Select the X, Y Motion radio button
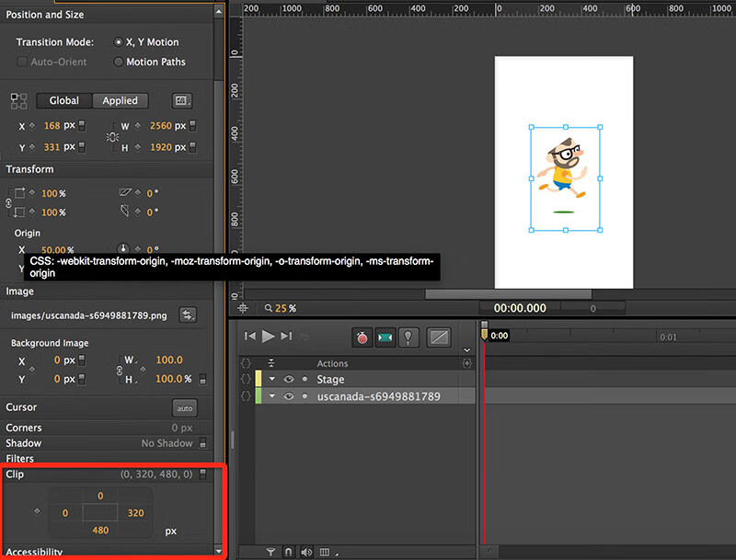 tap(119, 42)
